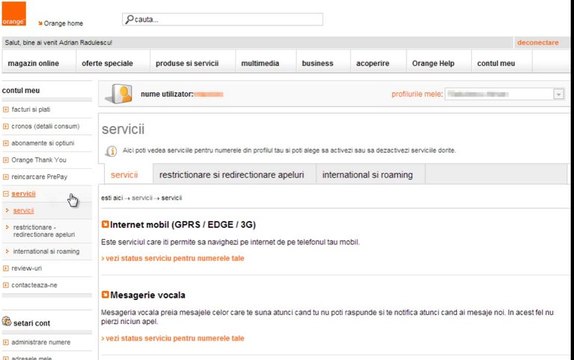Open acoperire menu
The width and height of the screenshot is (574, 360).
(x=373, y=63)
